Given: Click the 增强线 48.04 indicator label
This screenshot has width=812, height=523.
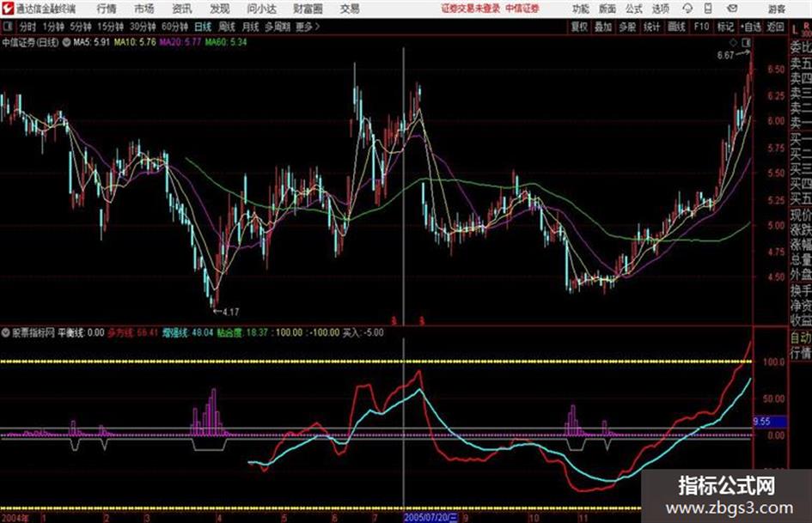Looking at the screenshot, I should [x=187, y=332].
